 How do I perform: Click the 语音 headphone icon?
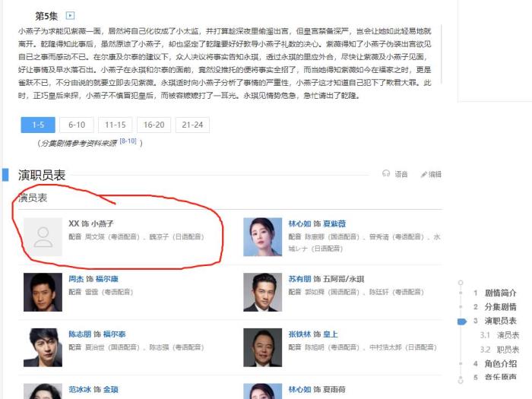(x=386, y=174)
